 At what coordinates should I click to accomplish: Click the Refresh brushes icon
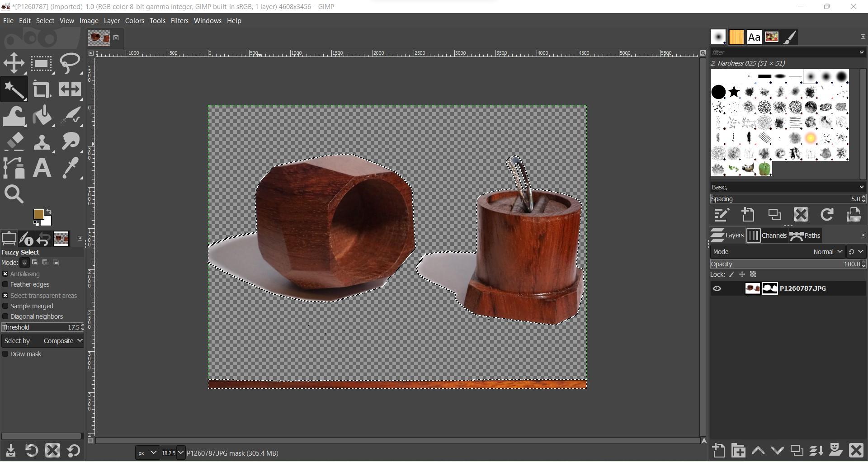[x=827, y=214]
